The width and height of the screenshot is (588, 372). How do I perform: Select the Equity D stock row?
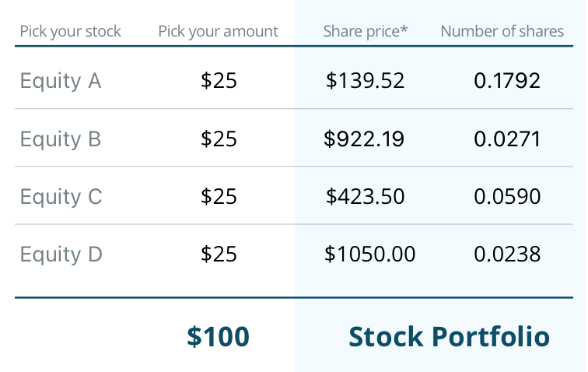[x=61, y=254]
